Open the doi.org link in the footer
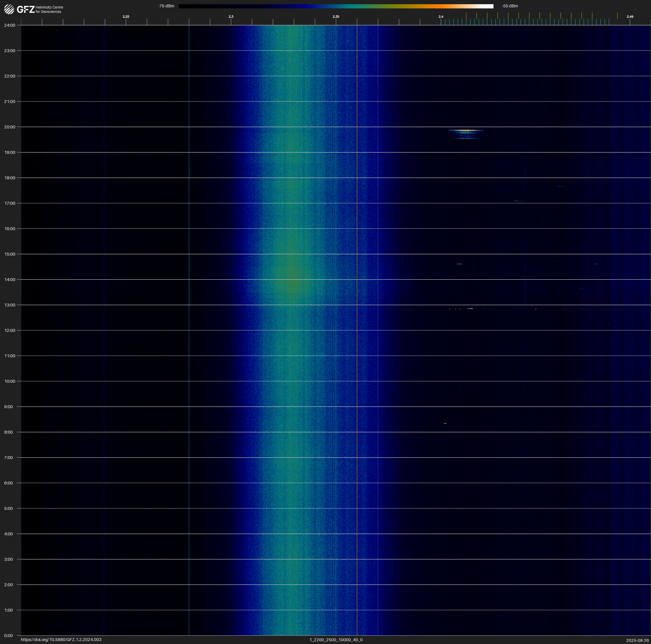 pos(61,640)
